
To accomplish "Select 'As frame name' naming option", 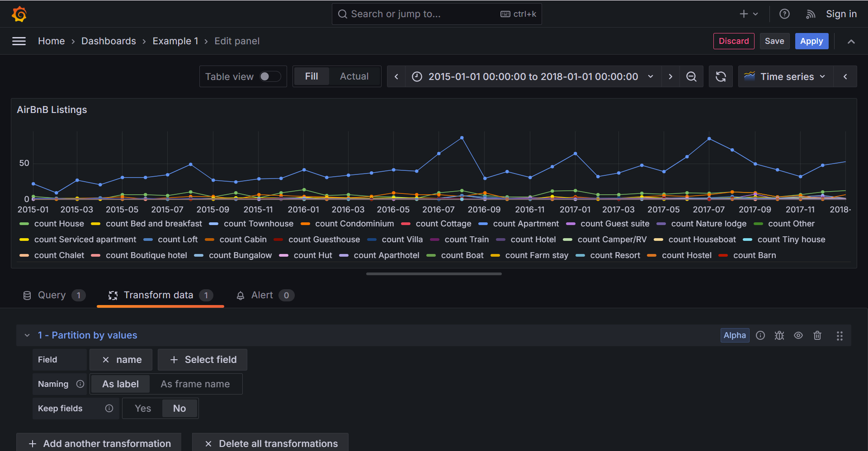I will pyautogui.click(x=195, y=384).
